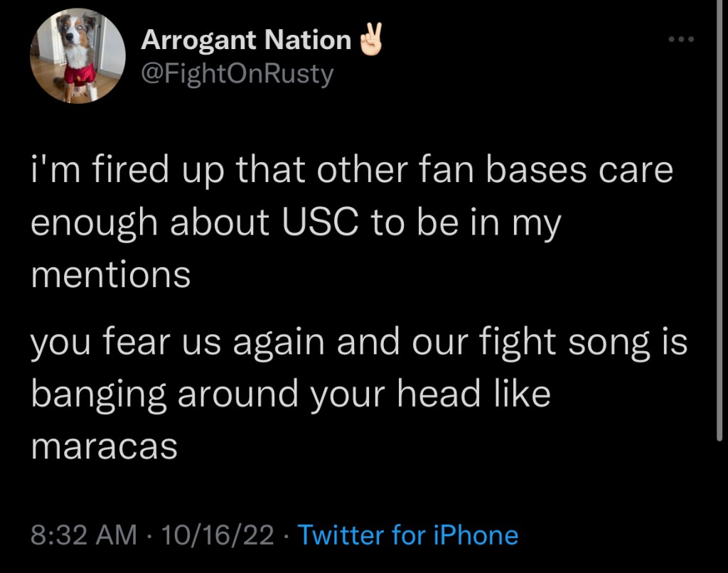Click the word "like" before maracas
The image size is (728, 573).
click(524, 395)
